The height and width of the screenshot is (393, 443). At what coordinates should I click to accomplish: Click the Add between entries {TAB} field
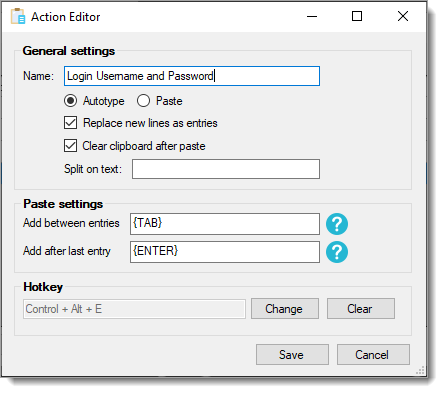point(225,224)
